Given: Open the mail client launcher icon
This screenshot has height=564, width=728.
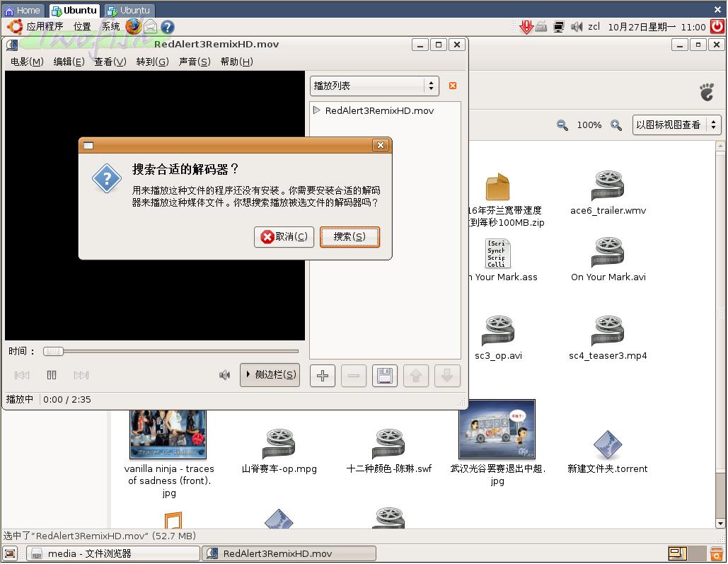Looking at the screenshot, I should pyautogui.click(x=151, y=26).
